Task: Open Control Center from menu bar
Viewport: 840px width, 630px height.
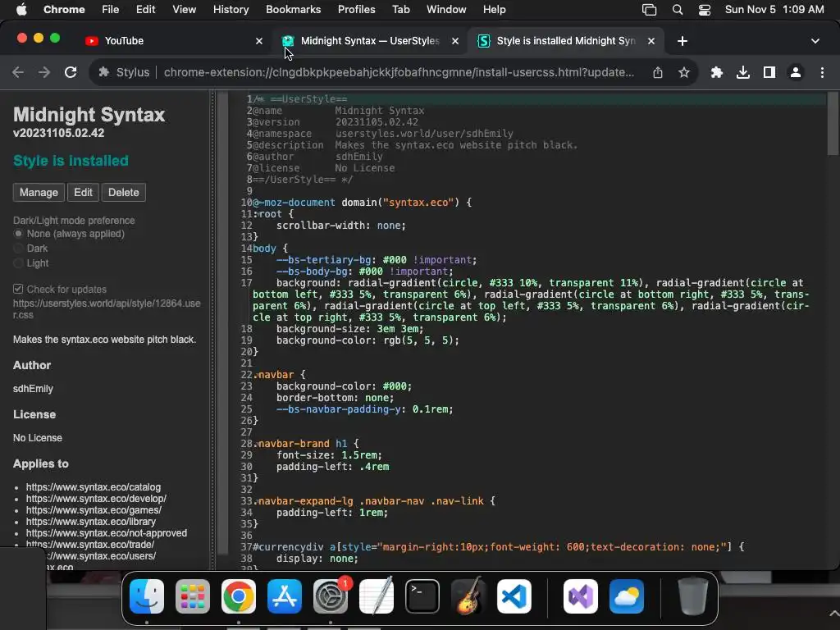Action: [x=705, y=10]
